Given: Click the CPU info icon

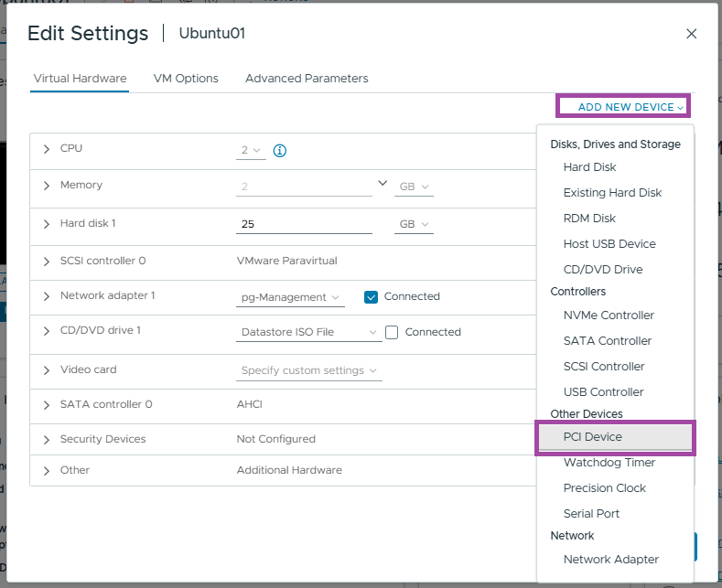Looking at the screenshot, I should (x=280, y=151).
